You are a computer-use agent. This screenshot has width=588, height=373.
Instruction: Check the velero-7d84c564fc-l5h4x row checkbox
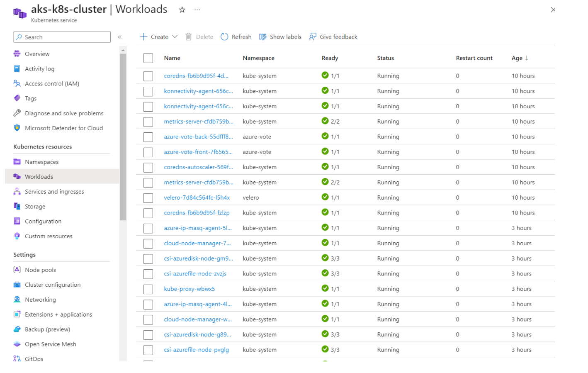[x=148, y=198]
